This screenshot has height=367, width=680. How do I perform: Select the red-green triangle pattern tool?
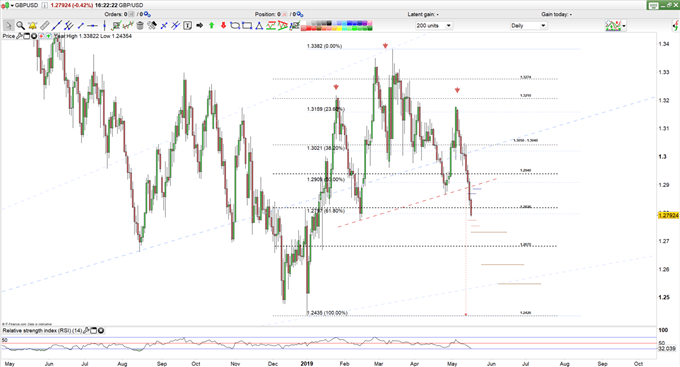[282, 26]
